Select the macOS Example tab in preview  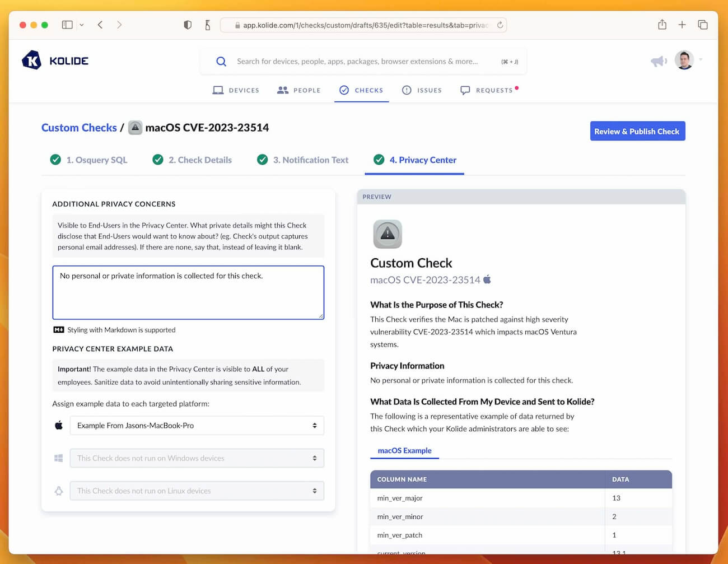(x=404, y=450)
